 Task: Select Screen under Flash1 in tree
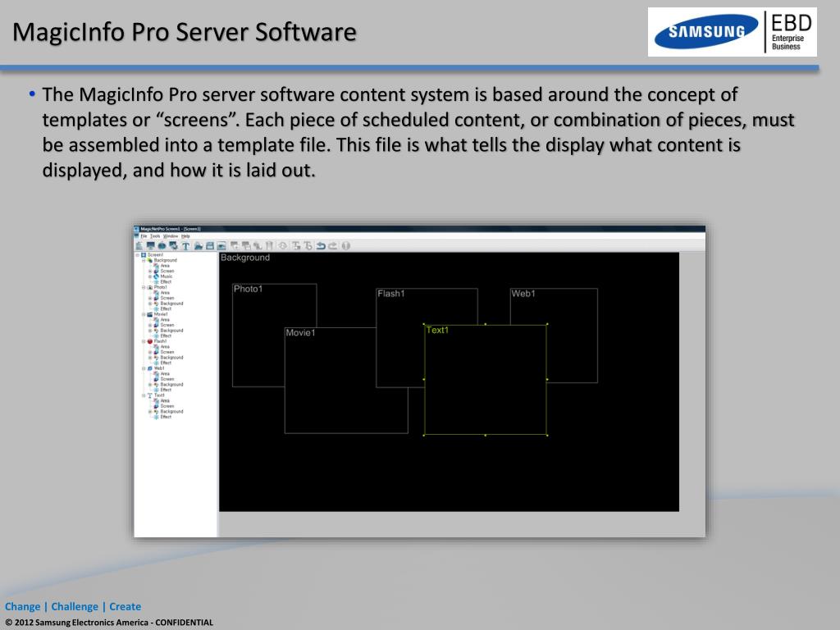pos(167,352)
